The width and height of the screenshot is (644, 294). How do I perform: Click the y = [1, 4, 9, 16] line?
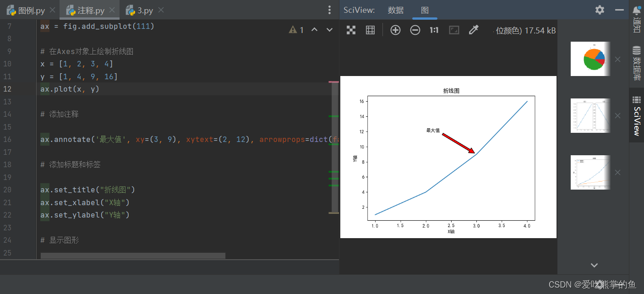79,76
